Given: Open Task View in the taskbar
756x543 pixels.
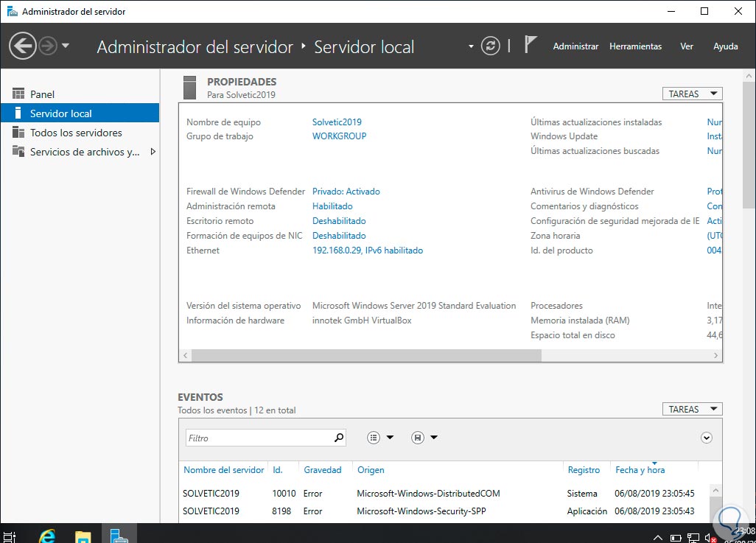Looking at the screenshot, I should coord(9,536).
